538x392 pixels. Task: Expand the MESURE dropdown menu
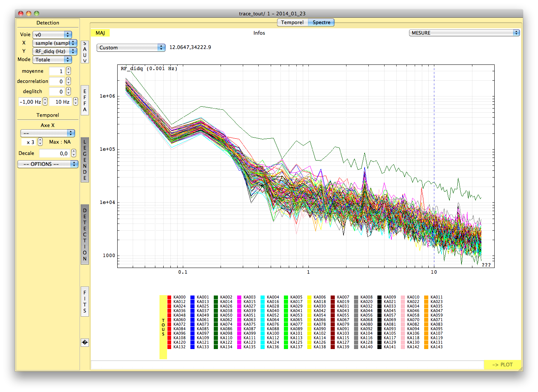tap(464, 33)
